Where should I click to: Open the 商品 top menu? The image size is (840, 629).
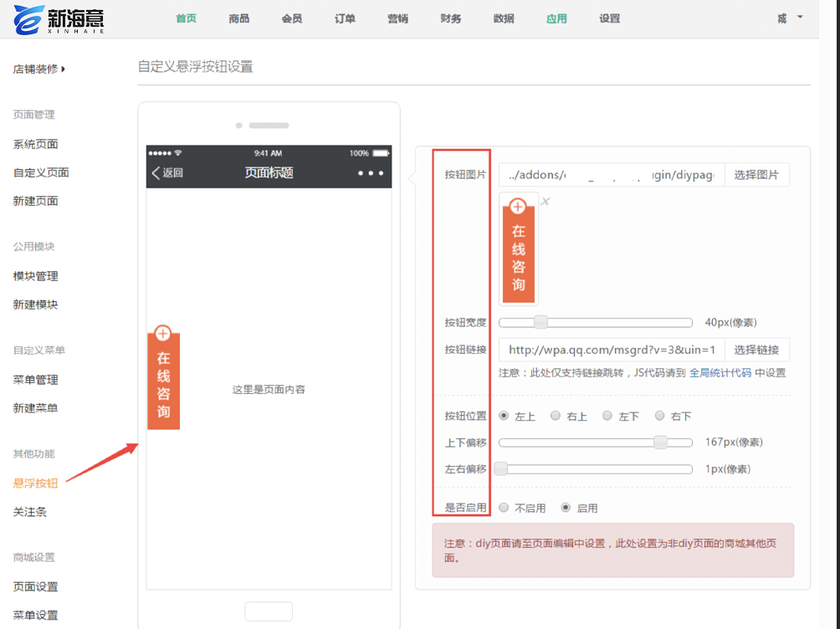(239, 18)
